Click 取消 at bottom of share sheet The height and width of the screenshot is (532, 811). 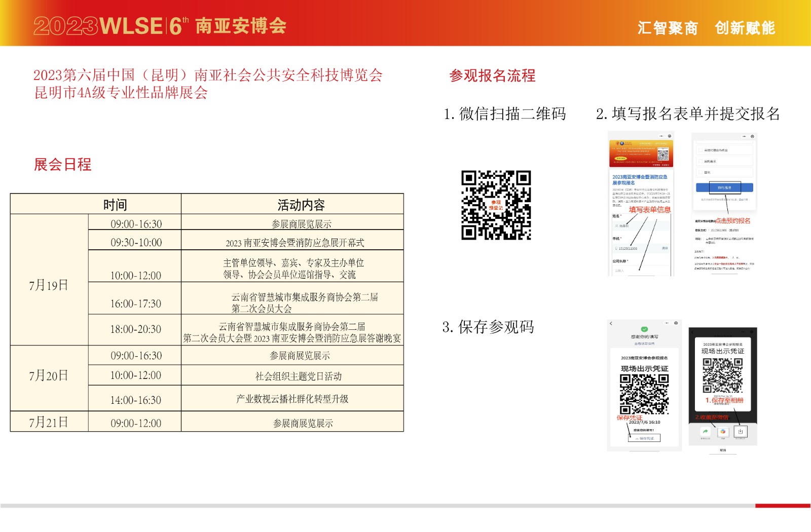click(723, 450)
